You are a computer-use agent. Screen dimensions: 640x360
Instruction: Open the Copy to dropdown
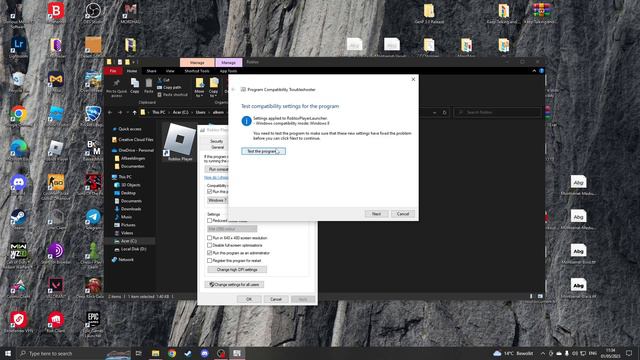click(x=213, y=87)
